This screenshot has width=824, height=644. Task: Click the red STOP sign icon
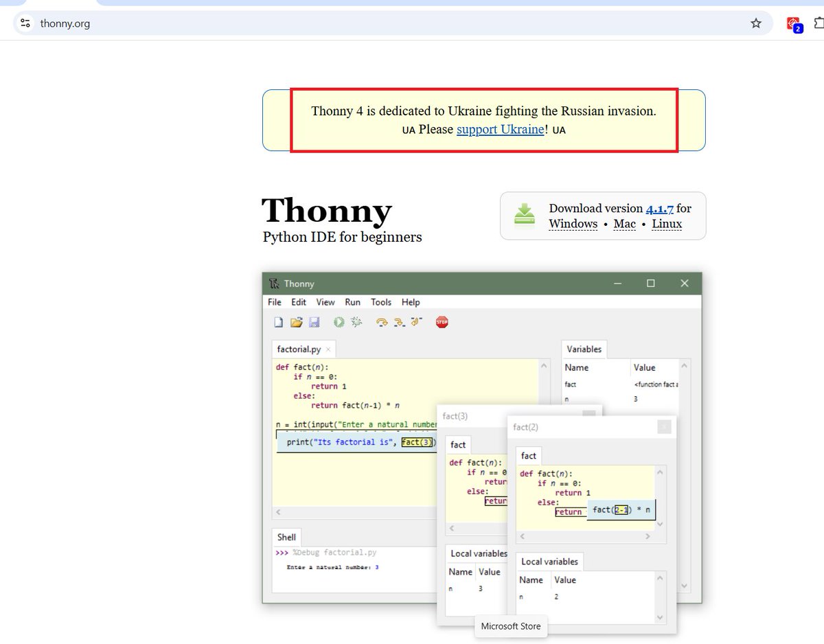click(442, 322)
